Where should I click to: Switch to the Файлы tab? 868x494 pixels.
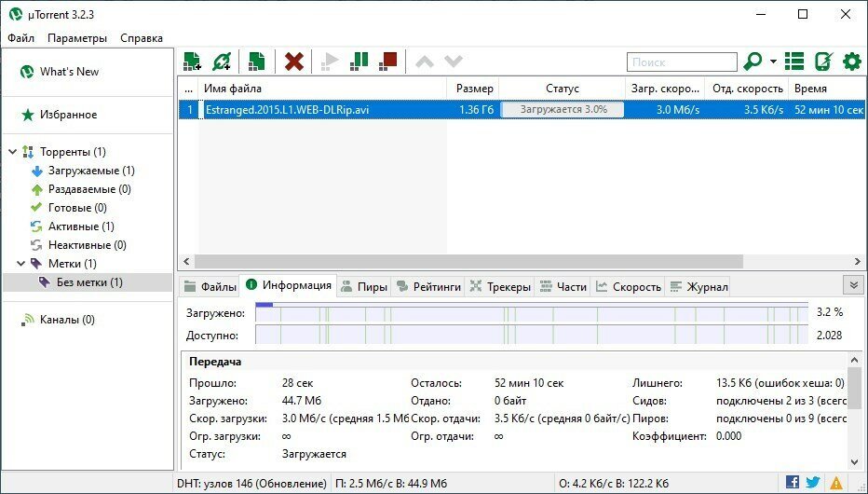click(210, 286)
